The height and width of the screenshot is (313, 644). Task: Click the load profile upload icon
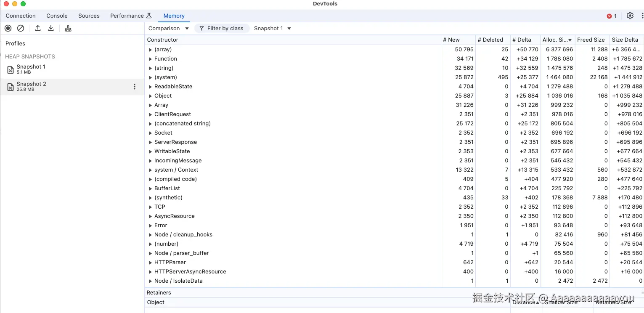click(38, 28)
